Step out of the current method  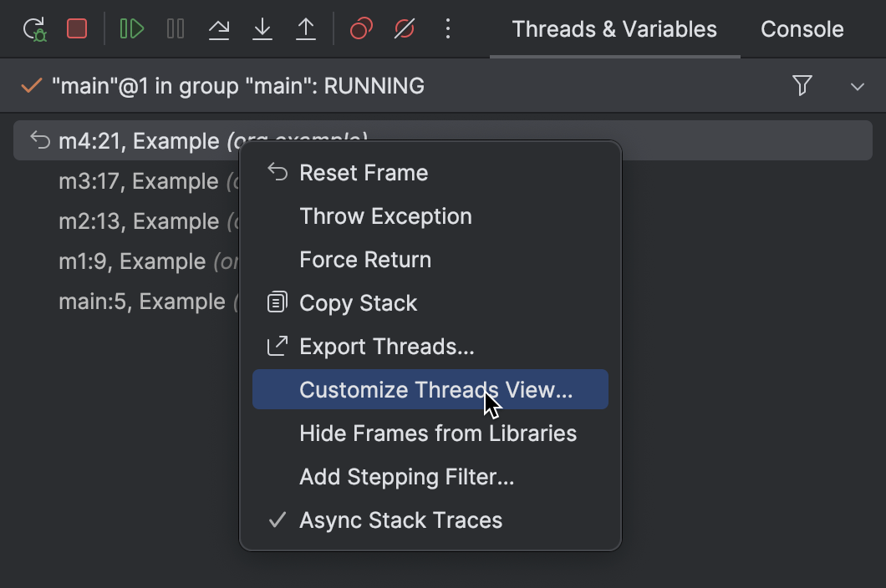tap(306, 28)
